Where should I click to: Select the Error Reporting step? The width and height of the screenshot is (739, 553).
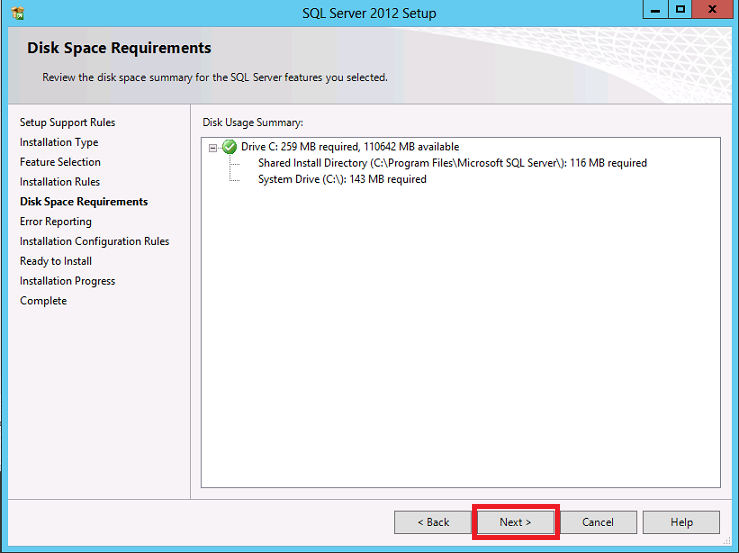pos(56,222)
